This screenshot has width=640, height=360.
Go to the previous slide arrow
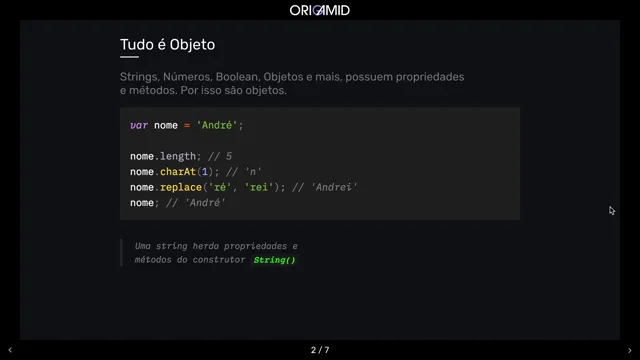tap(10, 350)
